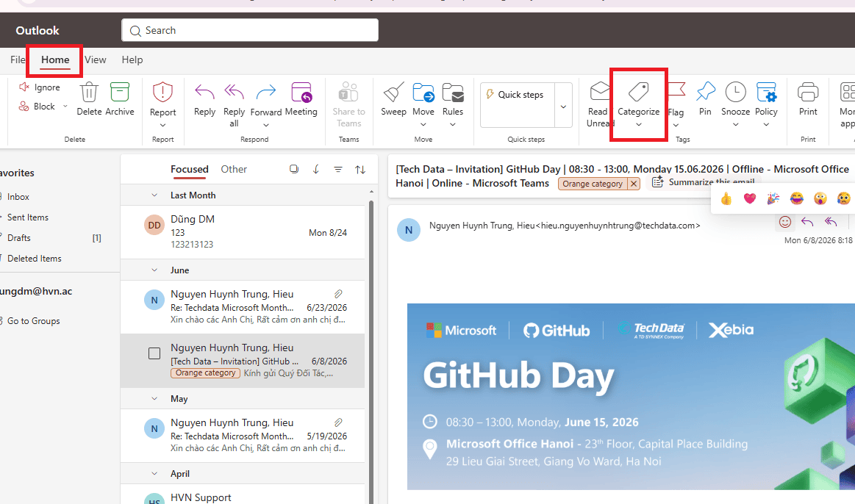Switch to the View ribbon tab
The image size is (855, 504).
pos(96,60)
